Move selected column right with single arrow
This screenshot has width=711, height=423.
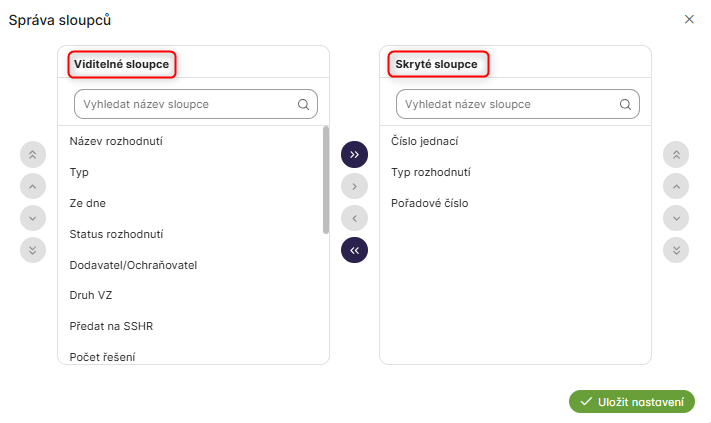355,186
